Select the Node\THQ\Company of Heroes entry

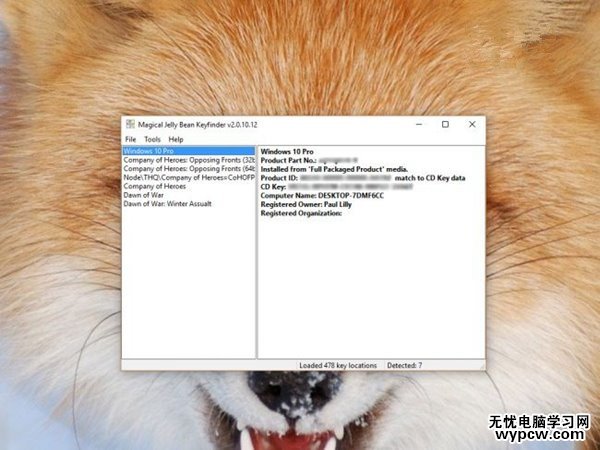pos(189,178)
